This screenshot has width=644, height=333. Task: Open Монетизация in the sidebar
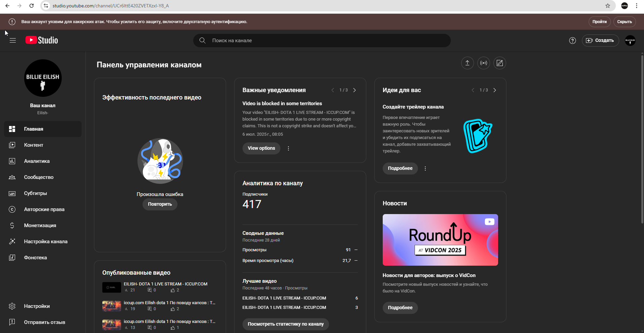coord(43,225)
